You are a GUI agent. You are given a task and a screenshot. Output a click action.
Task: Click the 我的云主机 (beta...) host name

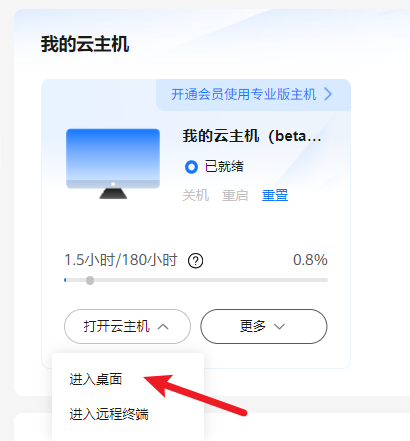point(252,136)
